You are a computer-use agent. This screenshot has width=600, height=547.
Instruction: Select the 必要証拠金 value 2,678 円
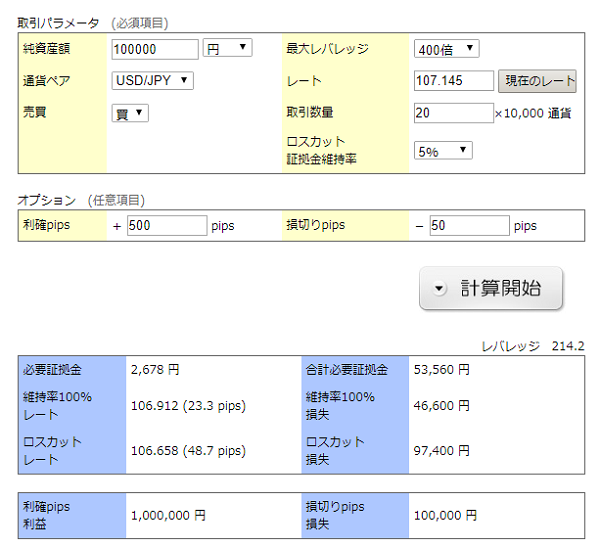pyautogui.click(x=155, y=369)
